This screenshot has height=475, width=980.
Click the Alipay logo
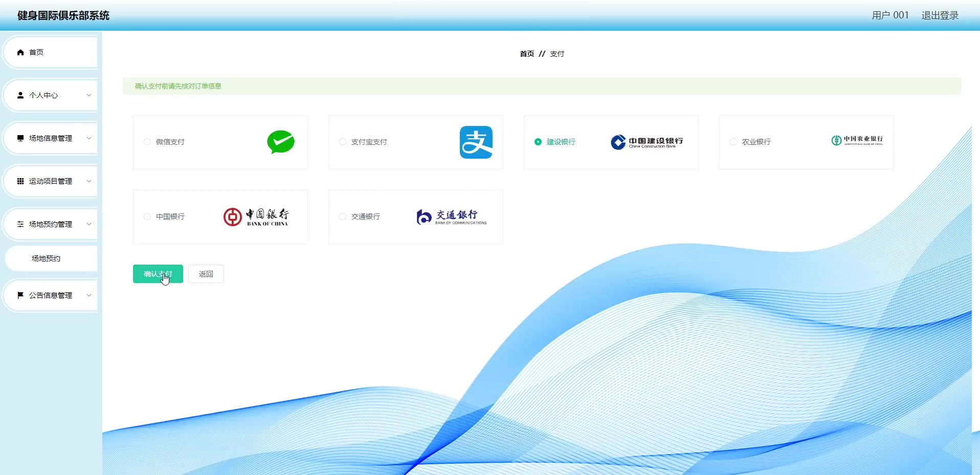point(476,142)
